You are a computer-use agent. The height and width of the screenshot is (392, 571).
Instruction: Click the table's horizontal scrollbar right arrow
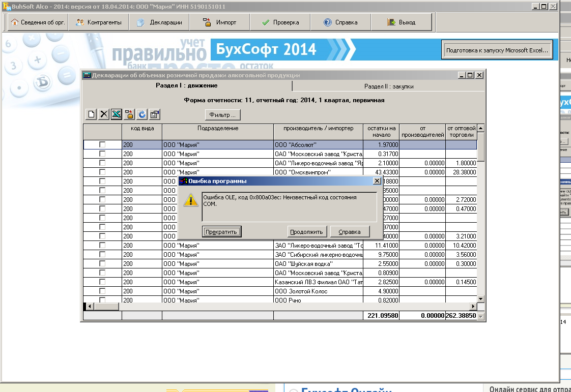pyautogui.click(x=473, y=307)
